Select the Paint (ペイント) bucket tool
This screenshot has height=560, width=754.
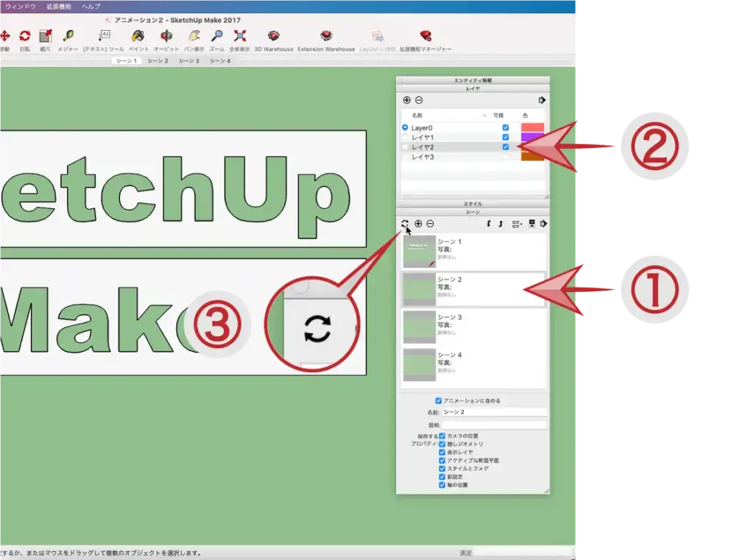pyautogui.click(x=138, y=36)
